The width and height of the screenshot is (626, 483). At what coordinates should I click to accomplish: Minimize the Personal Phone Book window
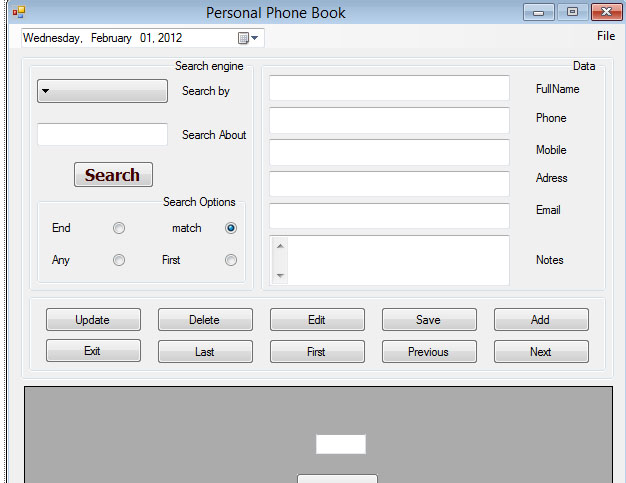click(x=539, y=12)
